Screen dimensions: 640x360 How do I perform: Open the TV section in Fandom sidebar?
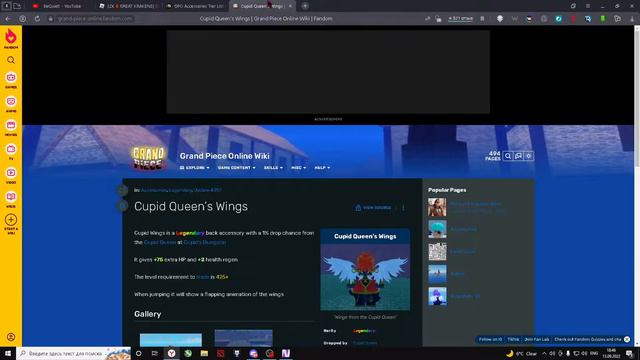(11, 151)
